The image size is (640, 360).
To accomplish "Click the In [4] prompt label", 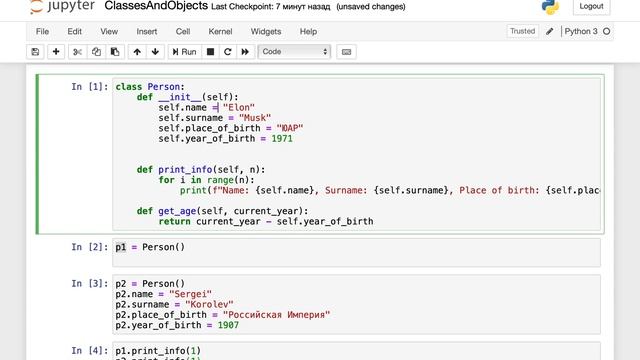I will (x=90, y=351).
